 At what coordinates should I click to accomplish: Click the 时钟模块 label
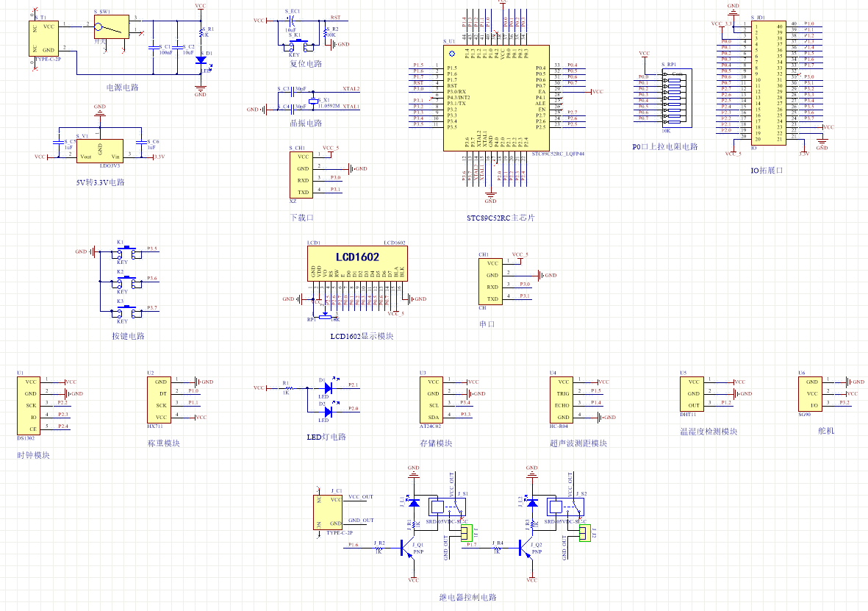click(33, 455)
